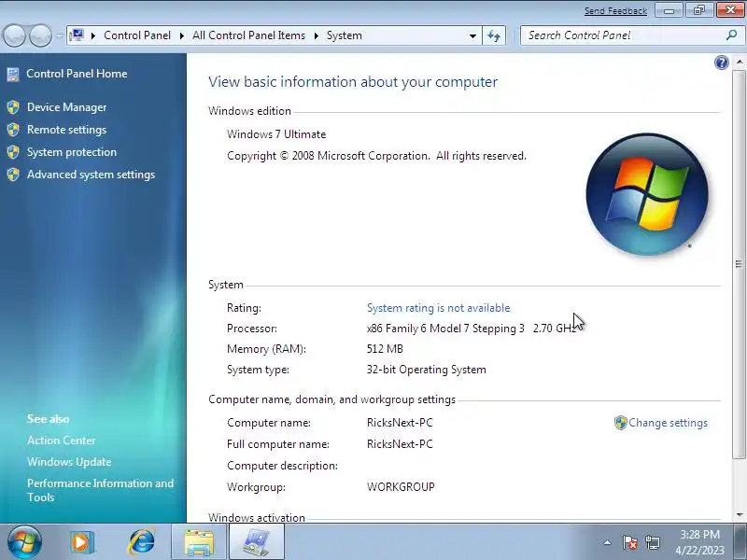Click the Change settings shield icon
This screenshot has height=560, width=747.
click(620, 423)
